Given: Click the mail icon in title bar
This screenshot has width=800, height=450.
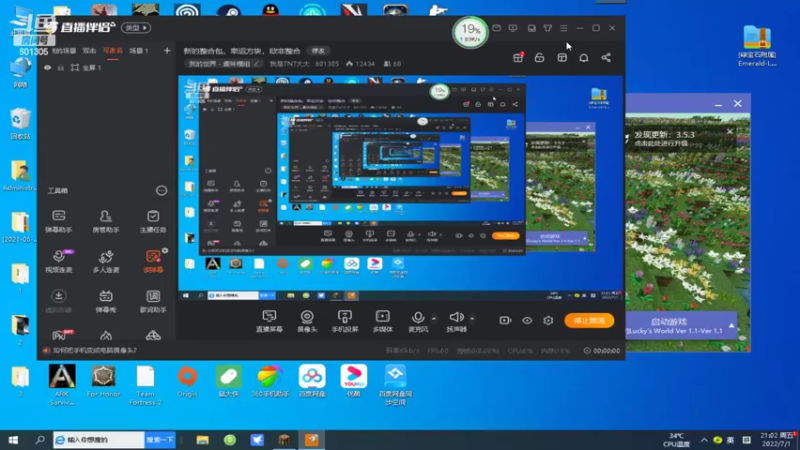Looking at the screenshot, I should (496, 28).
